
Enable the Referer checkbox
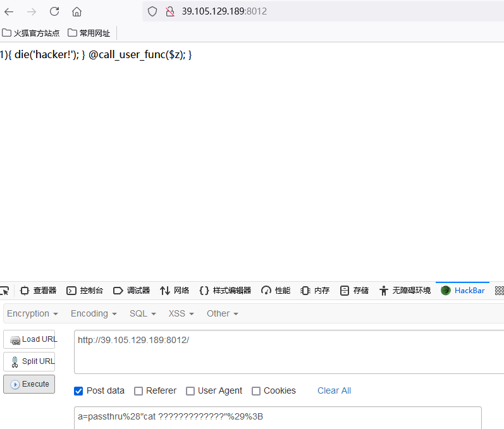(x=138, y=391)
